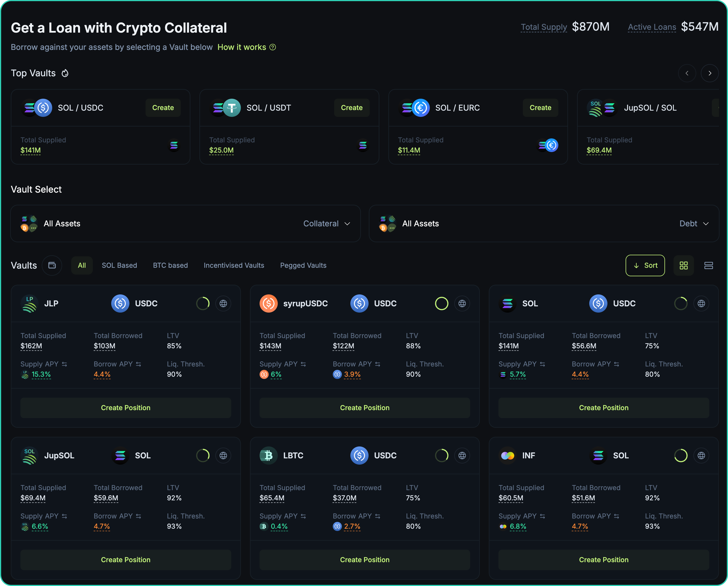Screen dimensions: 728x586
Task: Click Create on the SOL / USDT top vault
Action: 352,108
